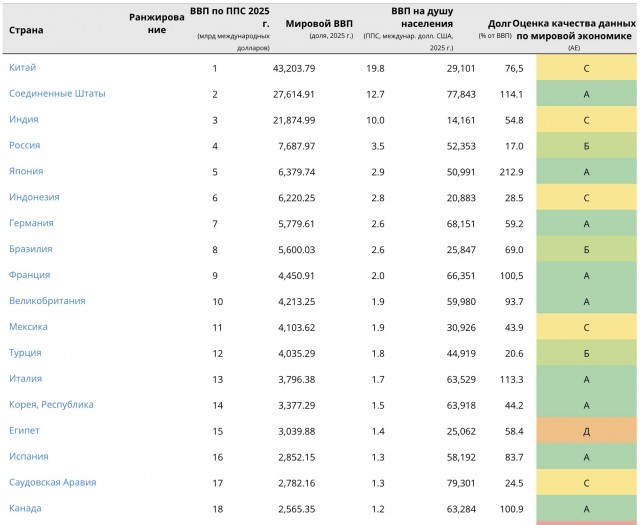Select Russia's debt value 17.0
The image size is (640, 525).
tap(514, 146)
